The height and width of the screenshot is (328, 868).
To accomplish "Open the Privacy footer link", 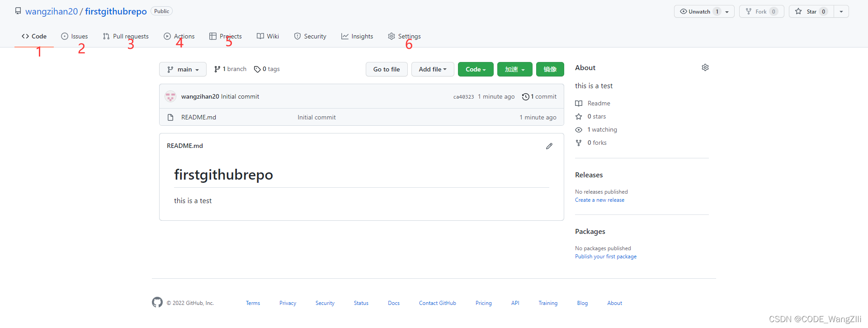I will coord(288,303).
